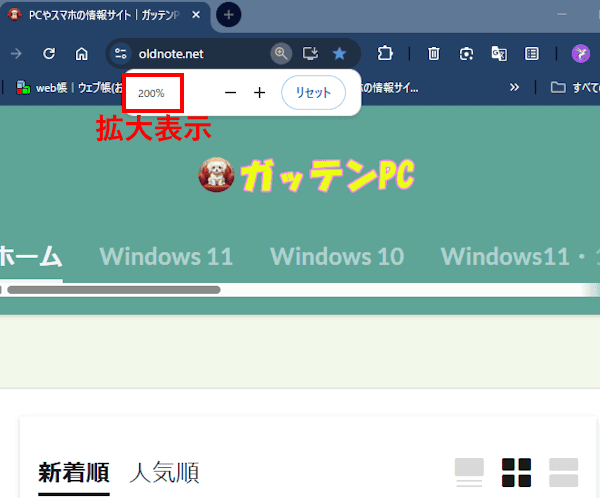Open the extensions puzzle icon
The height and width of the screenshot is (498, 600).
coord(385,54)
